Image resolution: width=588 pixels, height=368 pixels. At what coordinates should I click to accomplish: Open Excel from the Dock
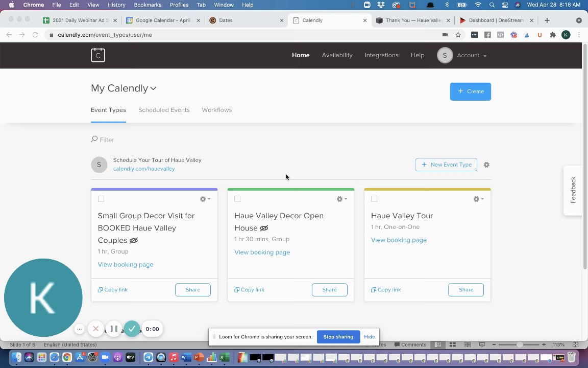coord(224,357)
